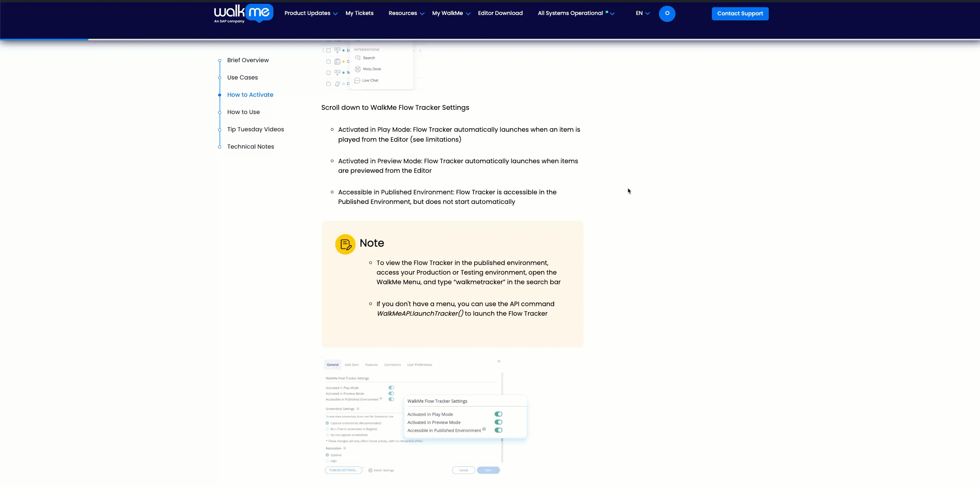Expand the chevron beside My WalkMe

468,13
